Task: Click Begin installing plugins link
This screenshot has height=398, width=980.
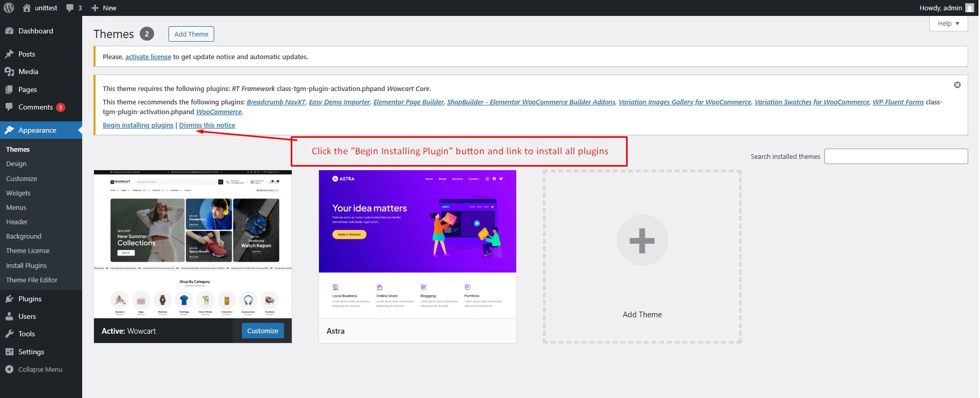Action: tap(138, 125)
